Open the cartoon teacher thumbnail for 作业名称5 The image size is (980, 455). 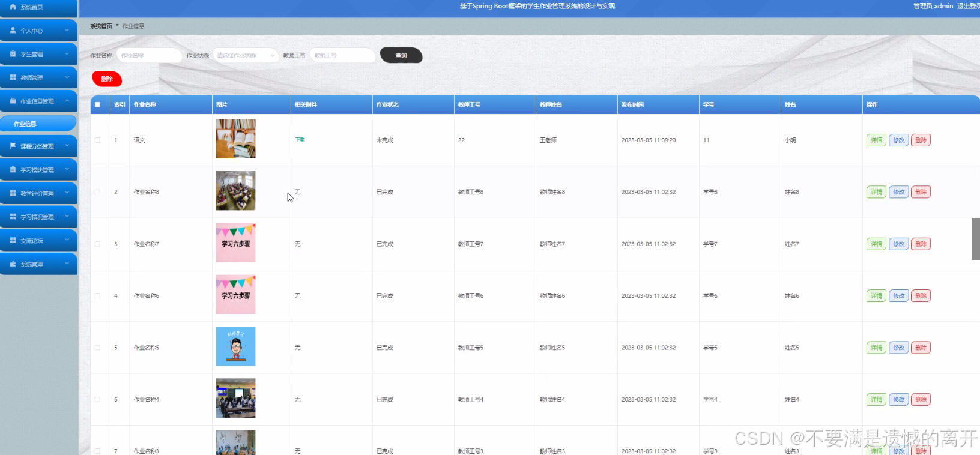click(x=236, y=346)
